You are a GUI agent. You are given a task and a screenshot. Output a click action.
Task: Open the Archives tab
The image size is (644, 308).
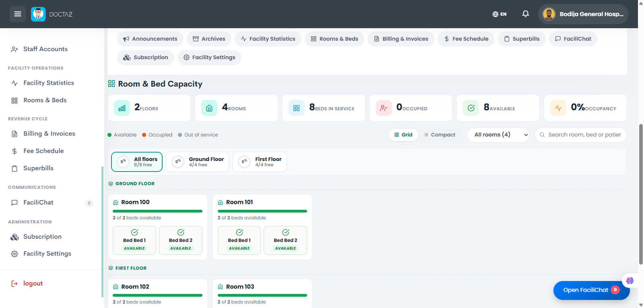(209, 39)
